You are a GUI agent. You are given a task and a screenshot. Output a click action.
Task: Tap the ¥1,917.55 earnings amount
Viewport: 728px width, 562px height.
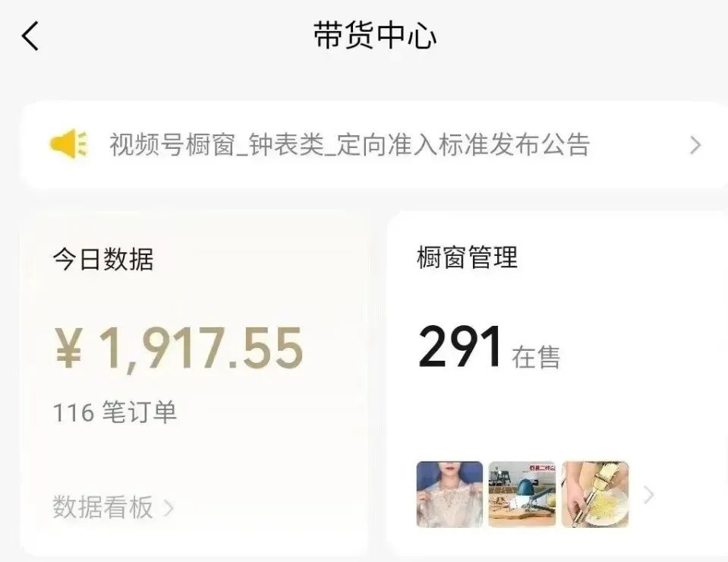178,349
